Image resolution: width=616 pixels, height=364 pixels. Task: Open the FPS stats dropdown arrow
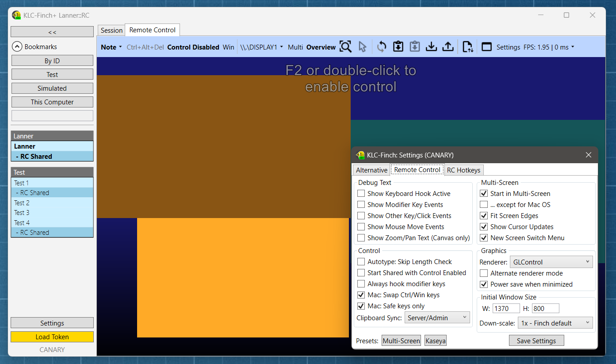(x=573, y=47)
